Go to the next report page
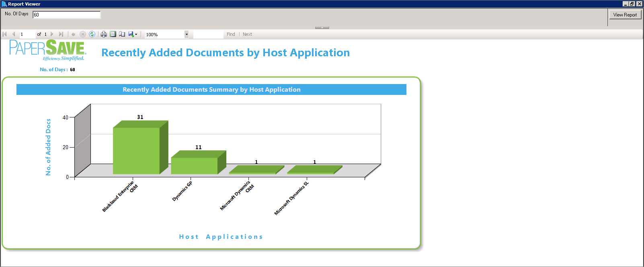The height and width of the screenshot is (267, 644). (x=52, y=34)
